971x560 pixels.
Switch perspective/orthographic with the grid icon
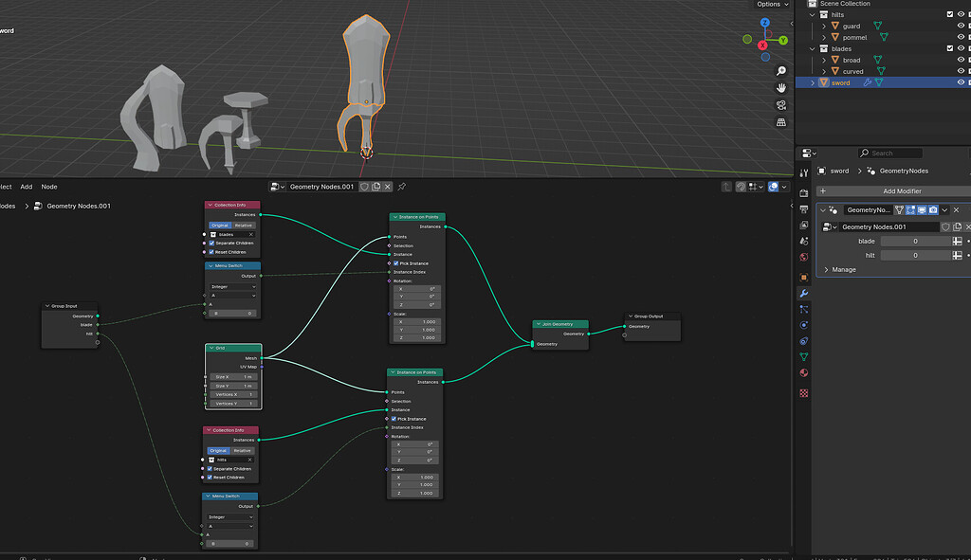[x=781, y=122]
